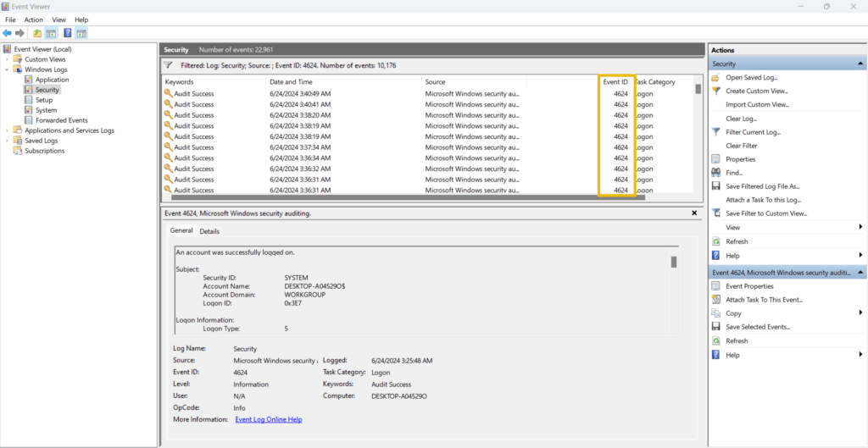Select the Setup log in tree
868x448 pixels.
point(44,100)
